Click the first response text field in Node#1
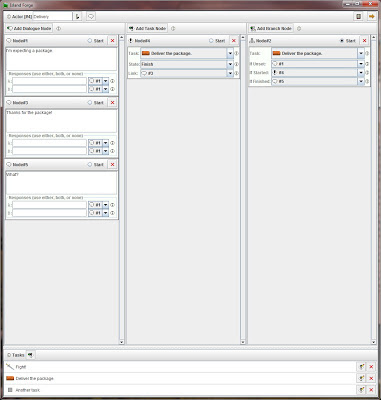This screenshot has width=381, height=400. point(49,81)
